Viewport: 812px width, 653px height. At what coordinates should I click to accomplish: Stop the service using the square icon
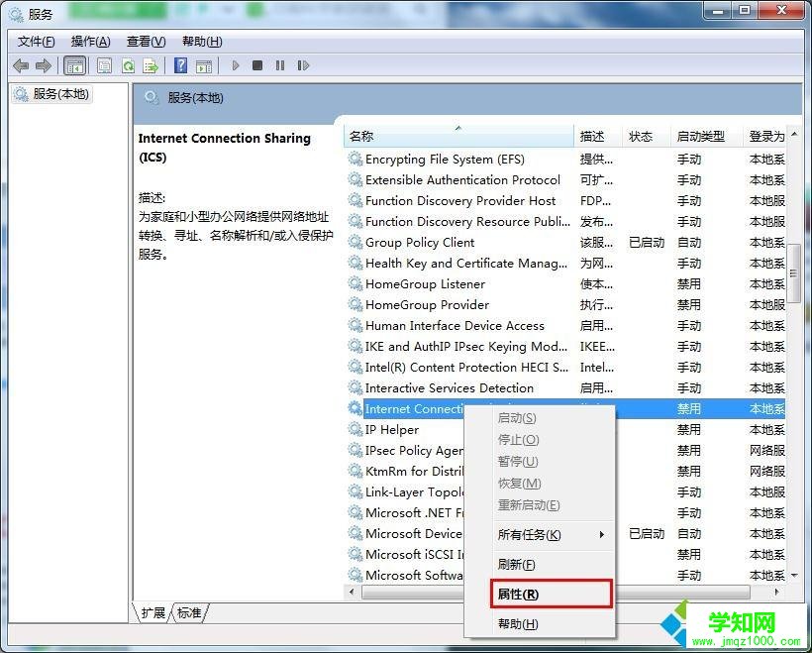click(x=256, y=65)
